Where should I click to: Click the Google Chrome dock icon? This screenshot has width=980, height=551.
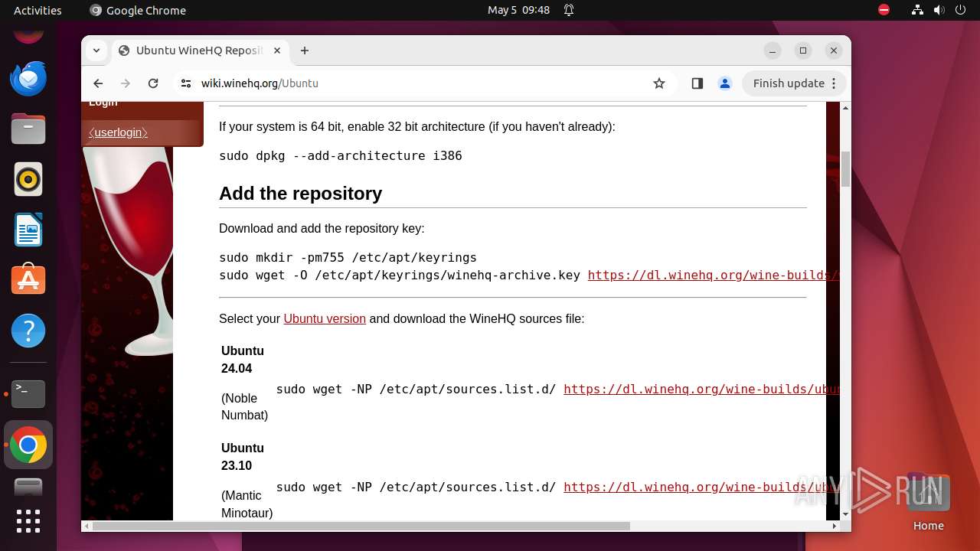click(x=28, y=445)
